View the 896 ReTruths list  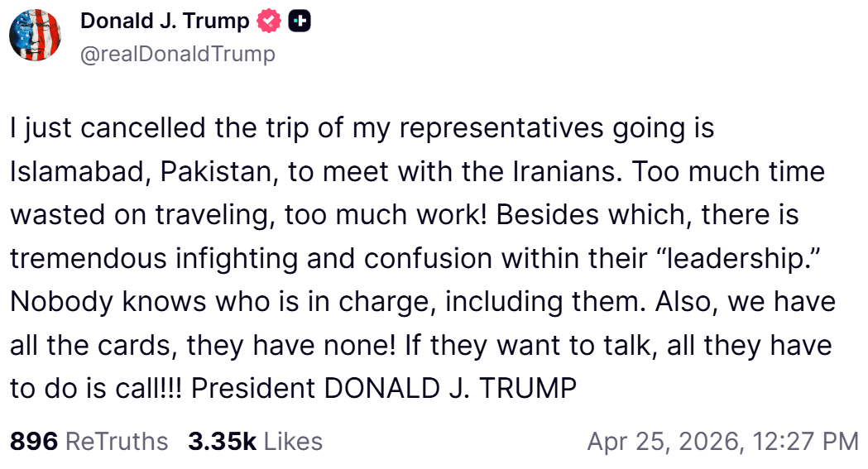tap(89, 441)
